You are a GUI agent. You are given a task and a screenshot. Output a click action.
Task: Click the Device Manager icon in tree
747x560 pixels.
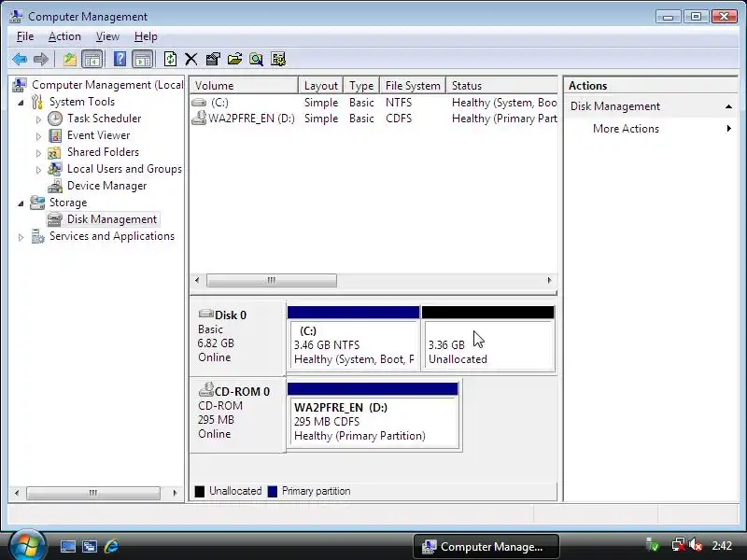tap(55, 186)
